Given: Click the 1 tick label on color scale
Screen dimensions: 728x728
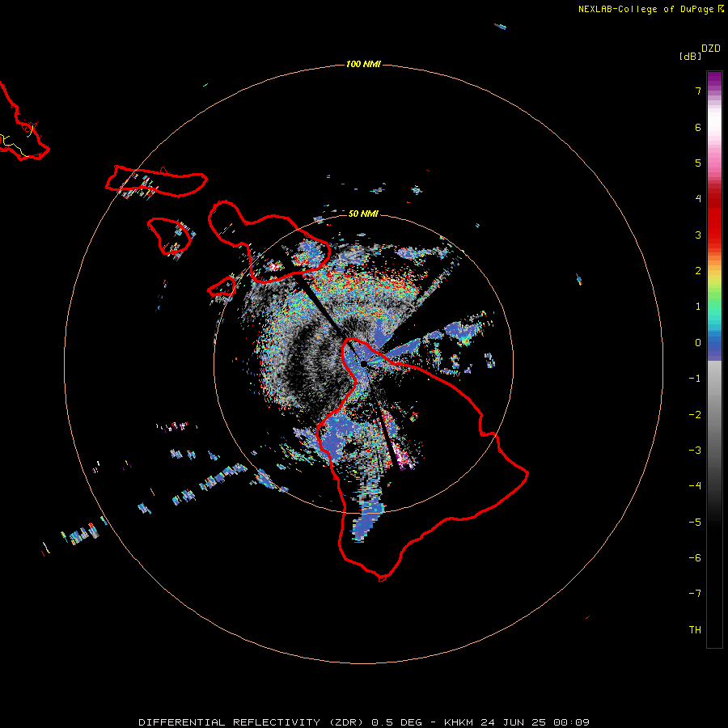Looking at the screenshot, I should [x=698, y=307].
